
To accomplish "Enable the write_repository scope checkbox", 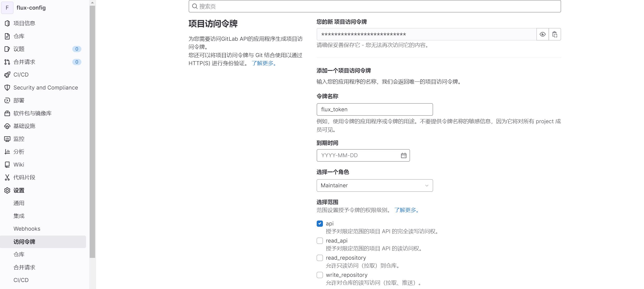I will pos(320,275).
